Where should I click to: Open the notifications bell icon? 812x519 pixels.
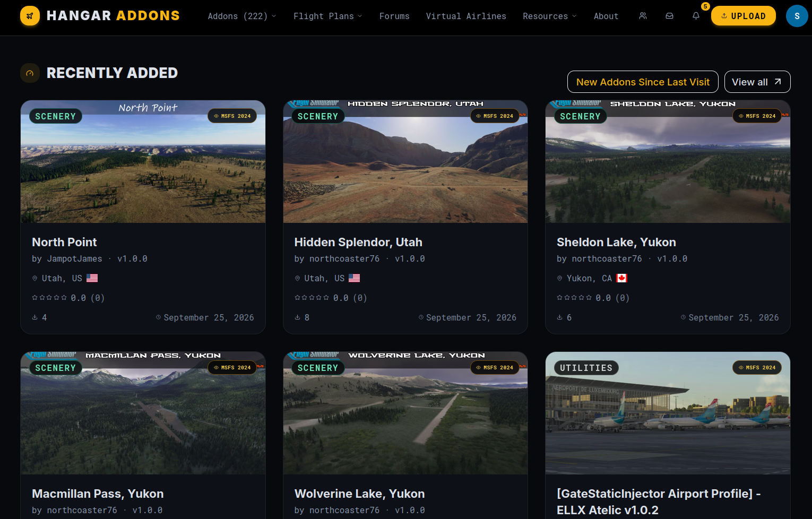pos(696,16)
